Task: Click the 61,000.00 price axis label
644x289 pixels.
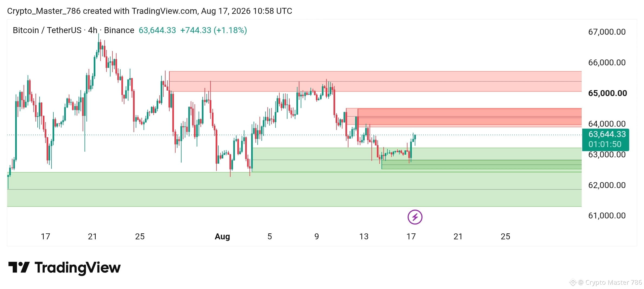Action: point(607,215)
